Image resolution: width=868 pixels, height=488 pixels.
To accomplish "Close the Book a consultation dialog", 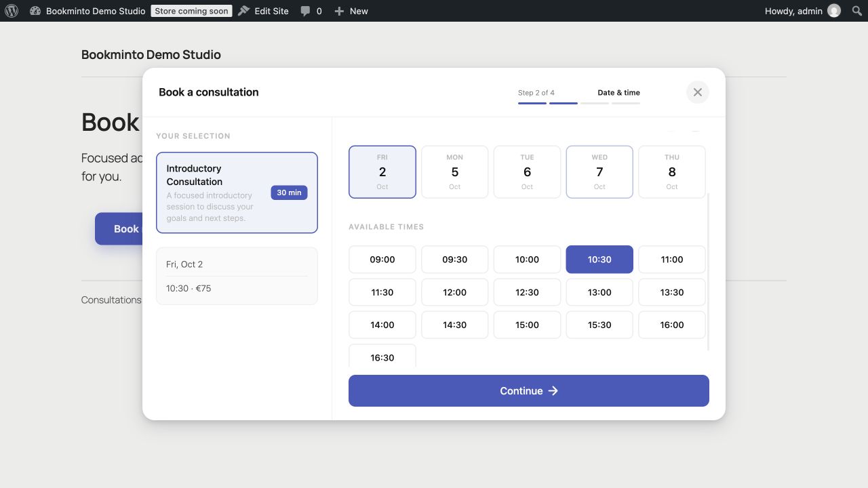I will click(698, 92).
